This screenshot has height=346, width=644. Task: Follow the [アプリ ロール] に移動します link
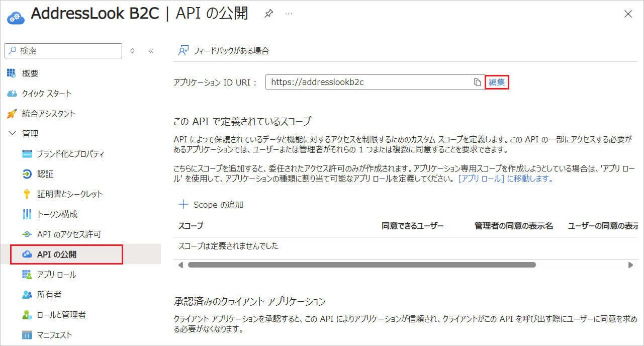coord(506,179)
